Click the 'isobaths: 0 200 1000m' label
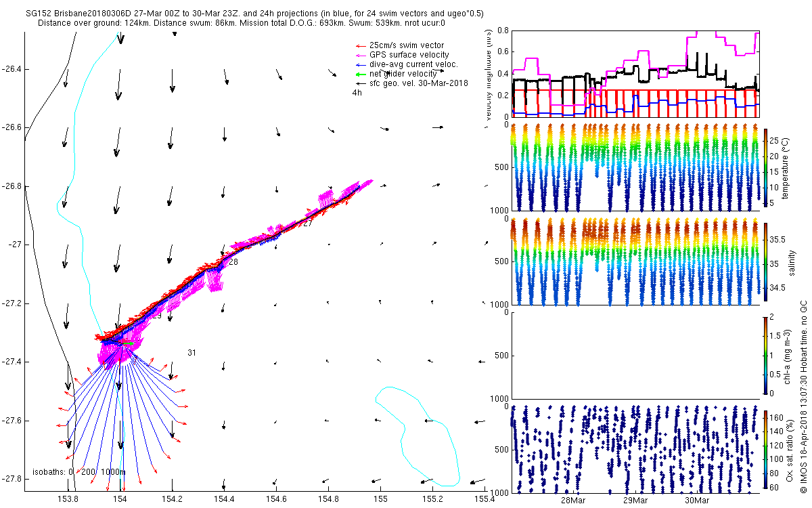 79,472
